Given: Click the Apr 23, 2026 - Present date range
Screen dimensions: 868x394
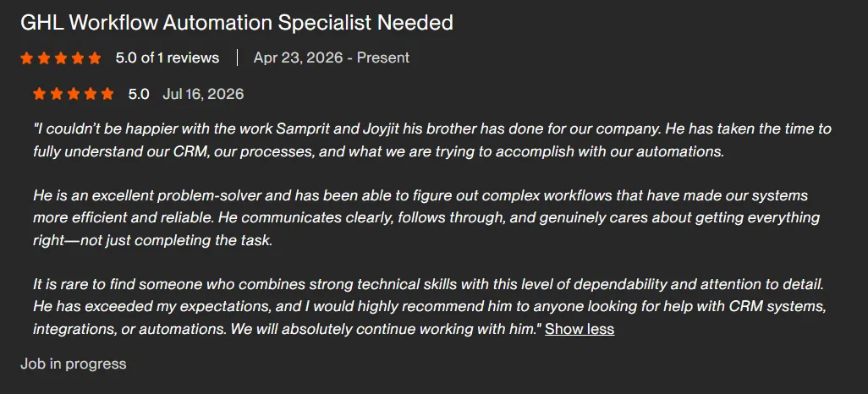Looking at the screenshot, I should [x=332, y=57].
